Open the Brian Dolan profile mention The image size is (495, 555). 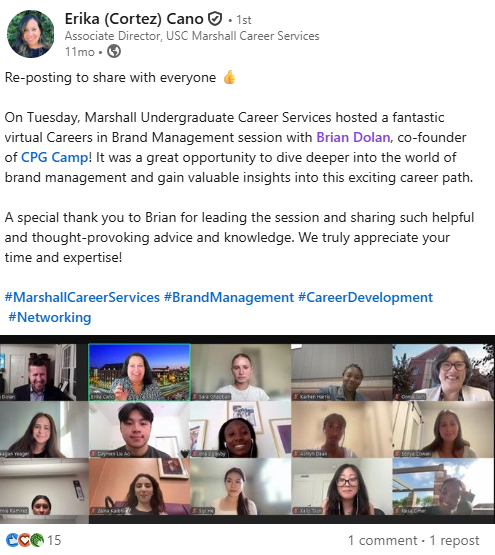(353, 137)
